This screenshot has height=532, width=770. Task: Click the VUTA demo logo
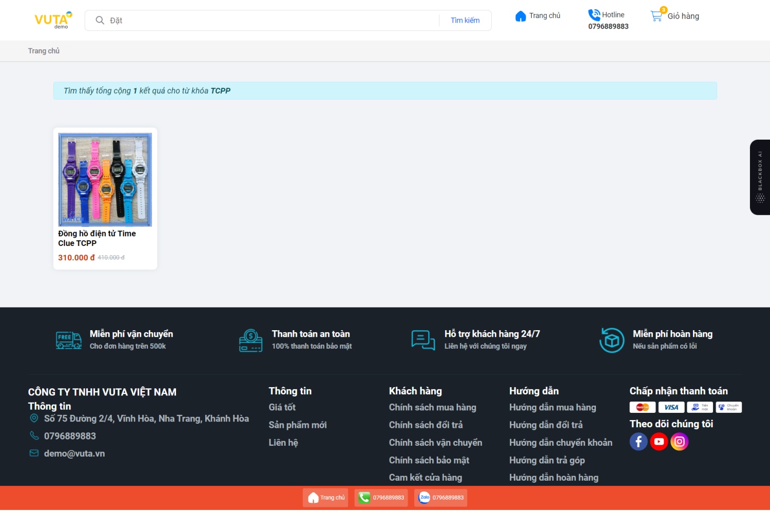pos(53,20)
